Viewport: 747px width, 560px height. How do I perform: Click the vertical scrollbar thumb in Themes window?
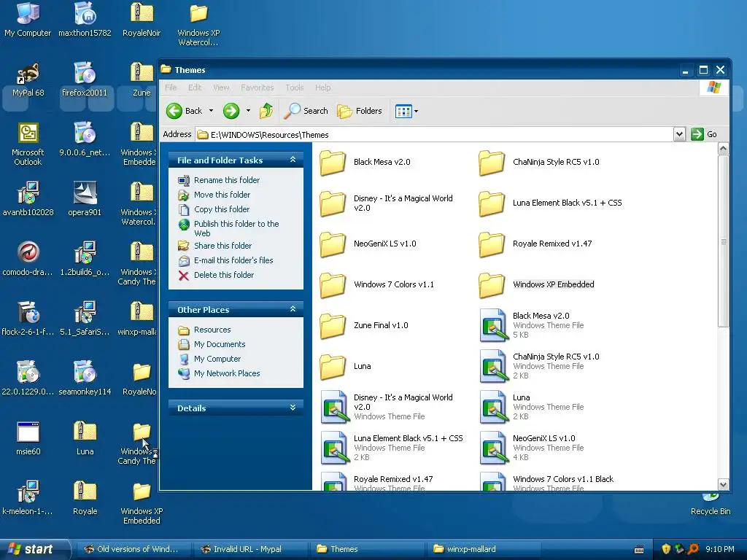click(723, 241)
